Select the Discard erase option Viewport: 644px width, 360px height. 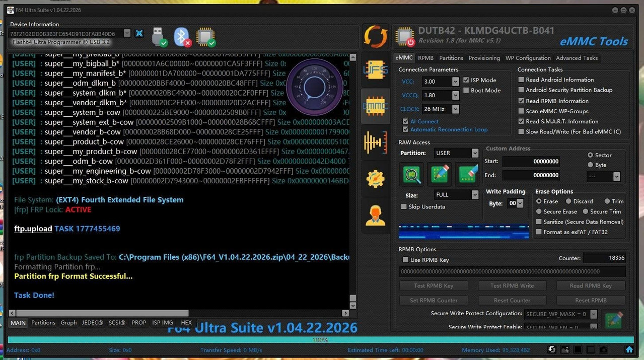coord(568,201)
